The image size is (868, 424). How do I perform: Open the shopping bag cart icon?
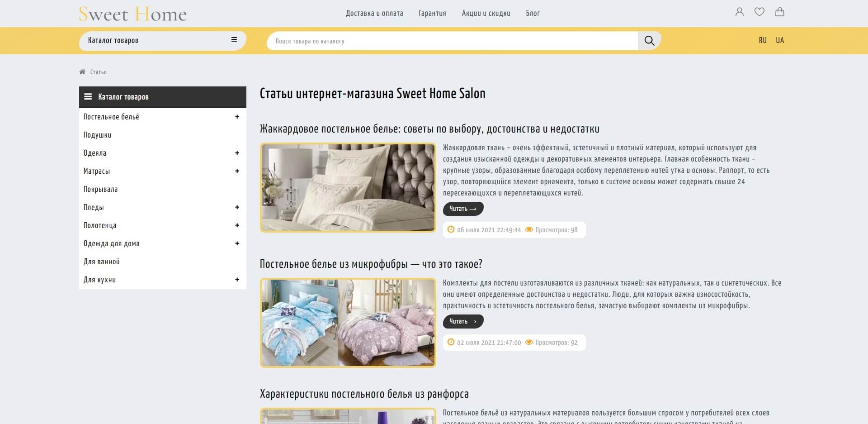[x=780, y=12]
